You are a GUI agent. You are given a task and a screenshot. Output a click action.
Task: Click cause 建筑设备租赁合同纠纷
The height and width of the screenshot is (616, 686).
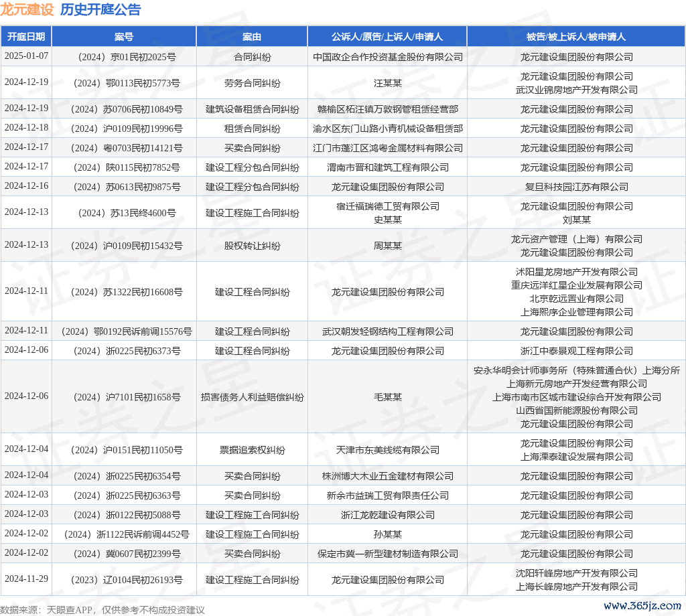click(x=252, y=109)
